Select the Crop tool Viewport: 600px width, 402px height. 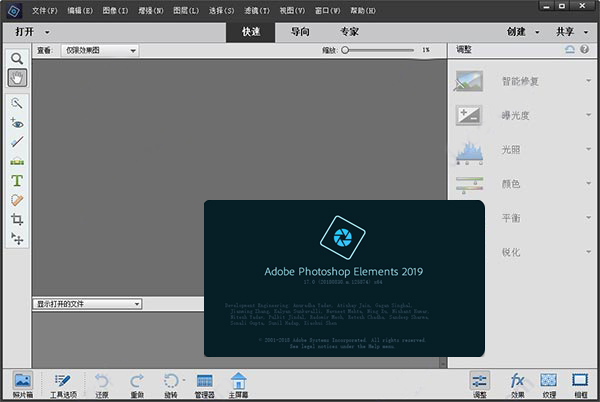click(17, 219)
